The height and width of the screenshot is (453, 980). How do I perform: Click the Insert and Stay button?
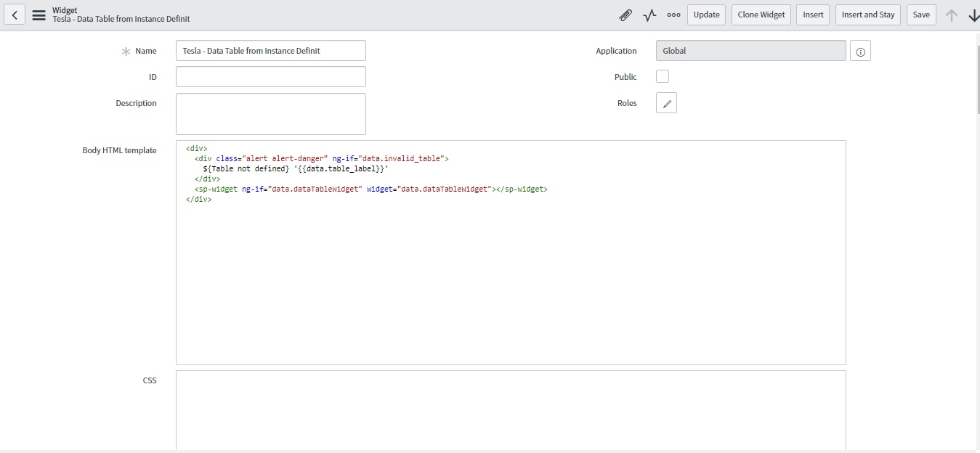click(867, 15)
